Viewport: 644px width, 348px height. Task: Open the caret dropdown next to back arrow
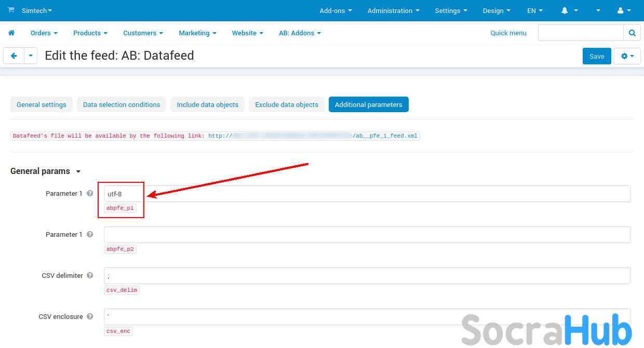click(31, 56)
